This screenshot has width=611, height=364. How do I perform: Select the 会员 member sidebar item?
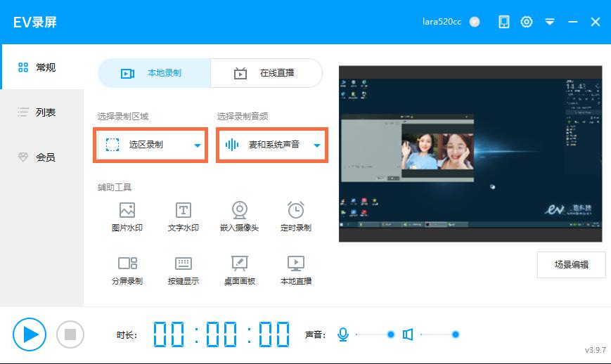coord(41,157)
